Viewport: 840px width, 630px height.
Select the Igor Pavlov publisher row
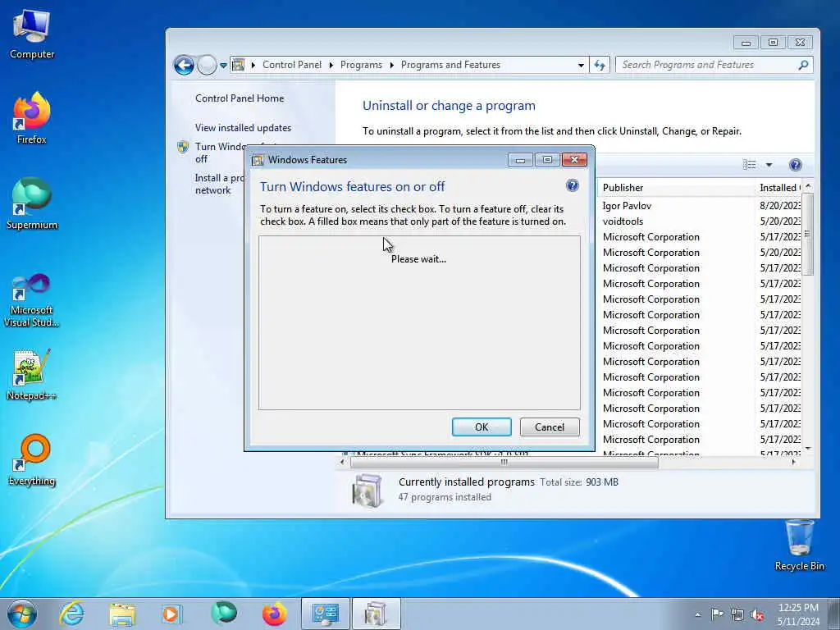(627, 206)
